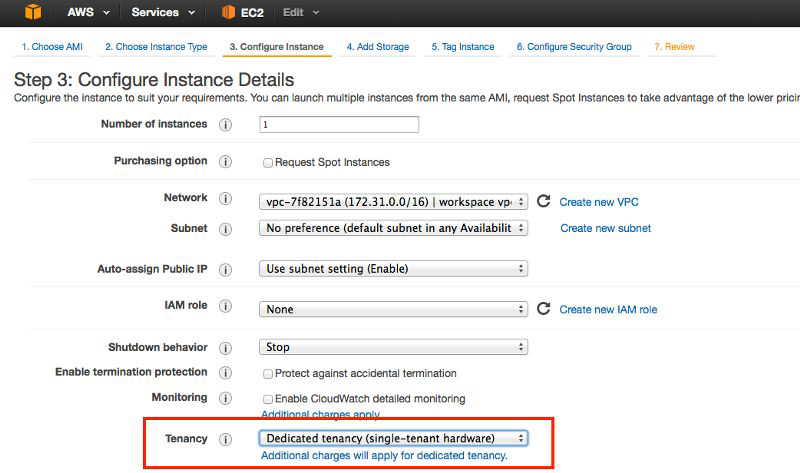Enable CloudWatch detailed monitoring checkbox
This screenshot has width=800, height=473.
click(x=268, y=398)
